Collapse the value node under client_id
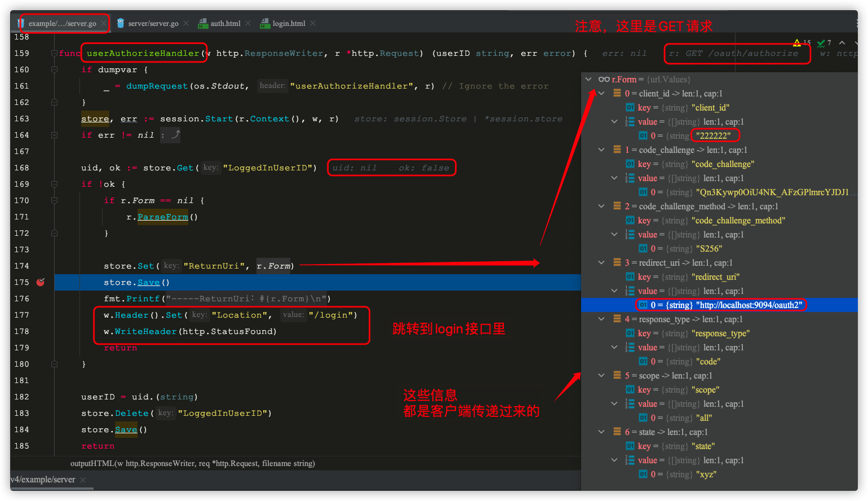868x501 pixels. pos(614,122)
